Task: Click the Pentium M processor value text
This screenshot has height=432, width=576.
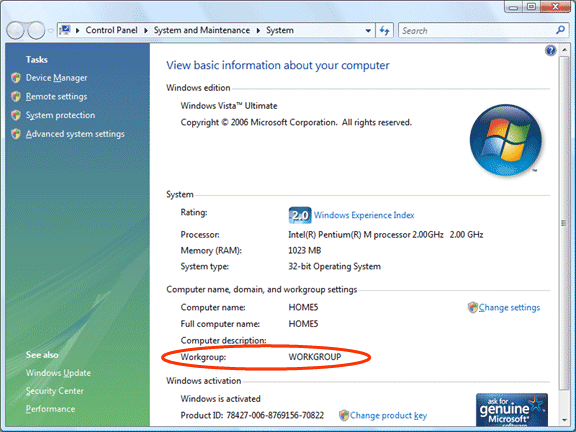Action: pyautogui.click(x=386, y=235)
